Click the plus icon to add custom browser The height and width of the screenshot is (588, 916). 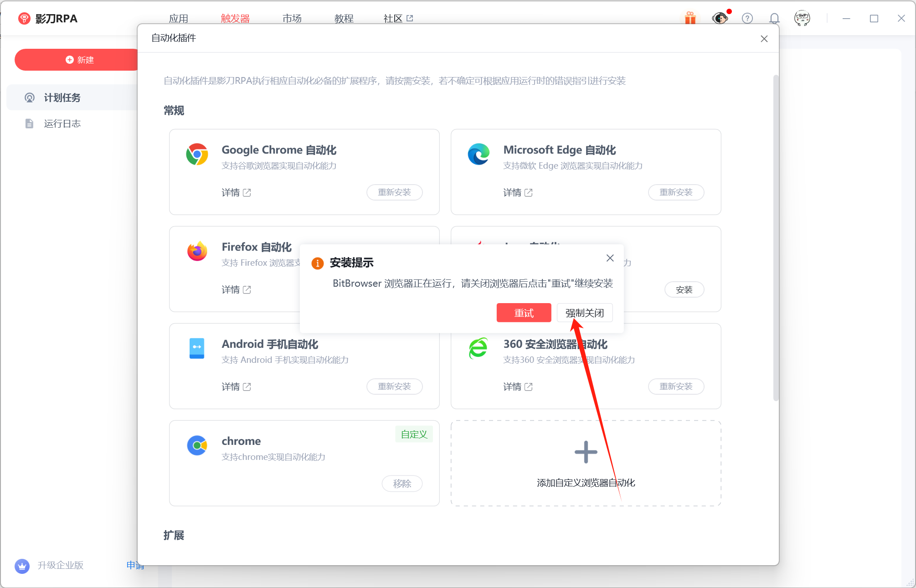586,452
